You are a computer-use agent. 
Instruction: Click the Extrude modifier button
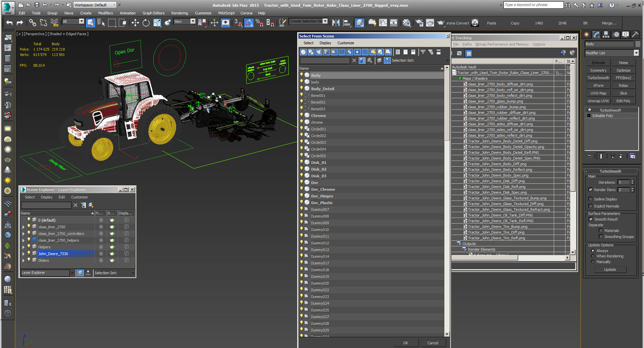tap(598, 63)
